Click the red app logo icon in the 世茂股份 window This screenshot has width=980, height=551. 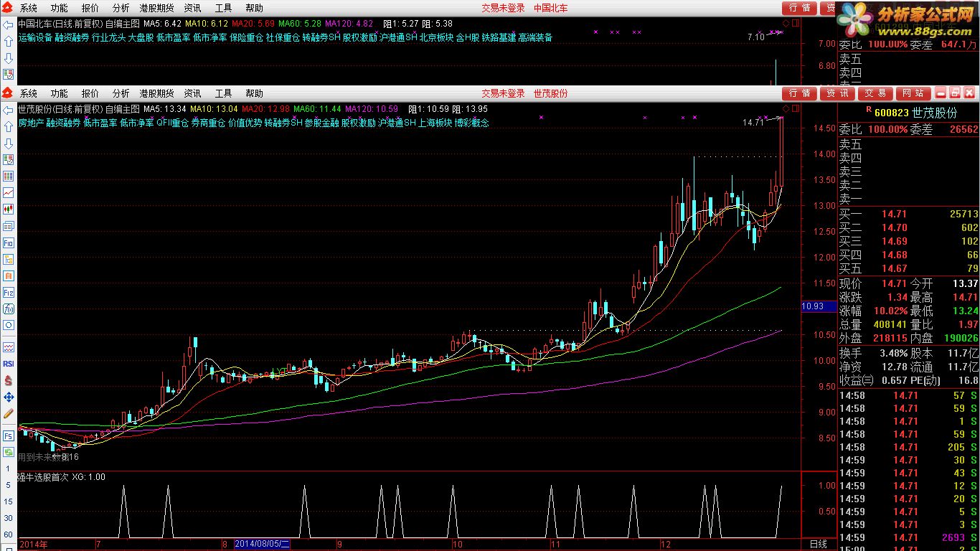8,93
